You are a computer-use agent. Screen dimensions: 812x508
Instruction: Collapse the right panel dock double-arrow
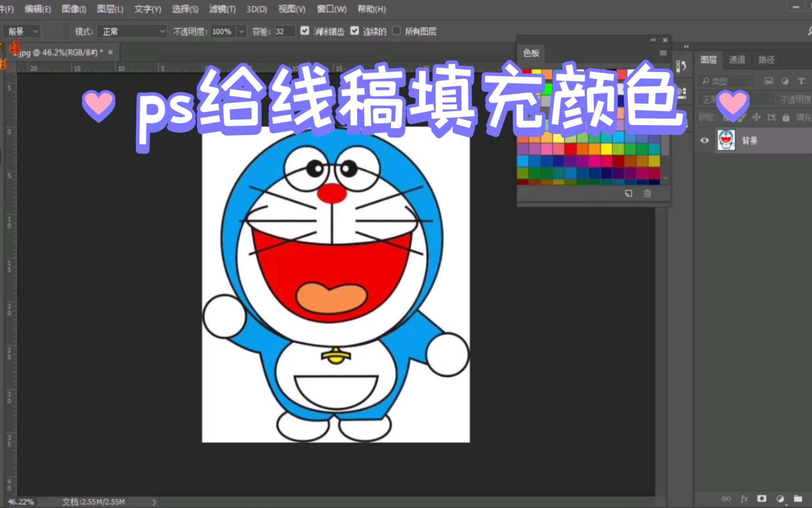click(x=686, y=46)
